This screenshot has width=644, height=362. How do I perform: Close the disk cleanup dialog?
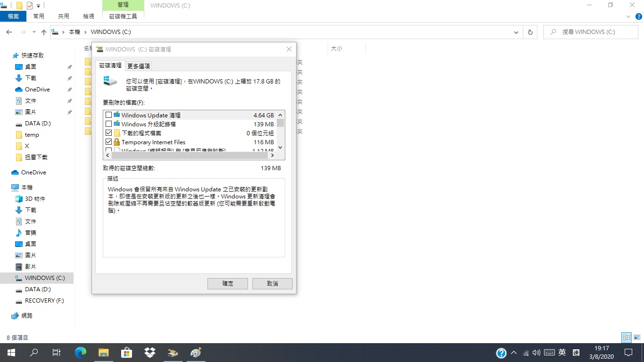coord(289,49)
